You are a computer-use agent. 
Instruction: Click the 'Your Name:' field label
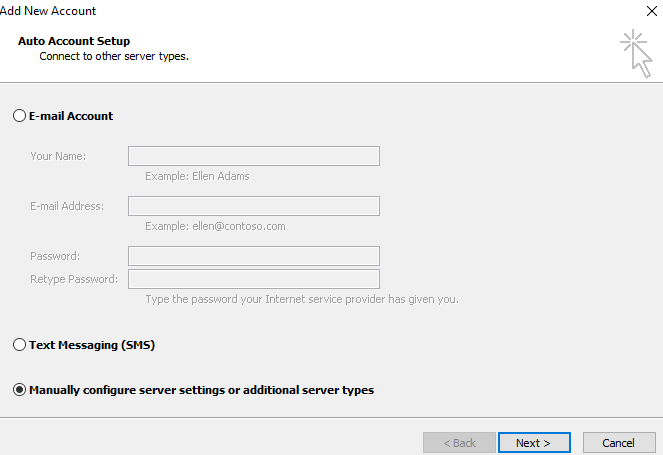tap(58, 156)
